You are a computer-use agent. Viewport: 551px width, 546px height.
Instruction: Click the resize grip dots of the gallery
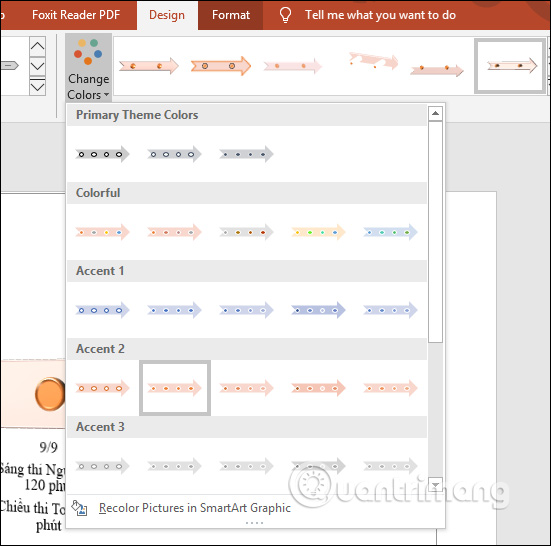(254, 523)
